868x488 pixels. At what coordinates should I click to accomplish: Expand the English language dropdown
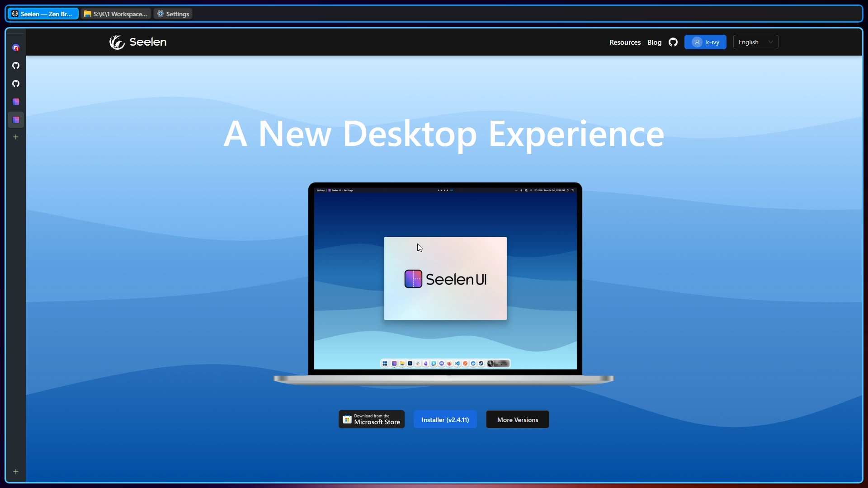tap(755, 42)
